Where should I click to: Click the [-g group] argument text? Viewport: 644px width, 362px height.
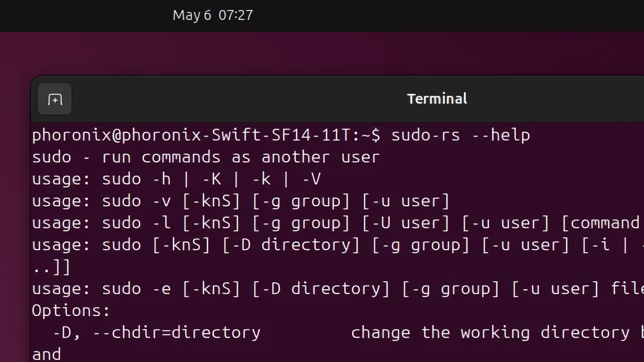(301, 200)
